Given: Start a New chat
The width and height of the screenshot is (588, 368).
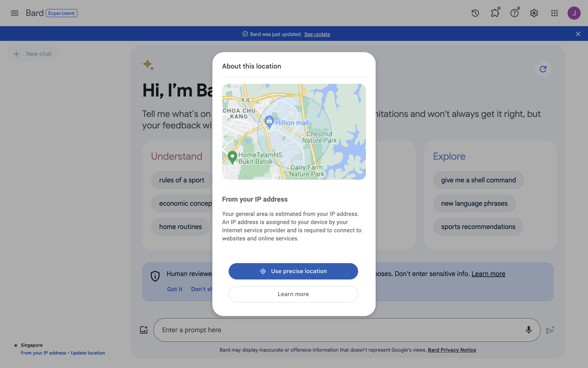Looking at the screenshot, I should (x=33, y=54).
